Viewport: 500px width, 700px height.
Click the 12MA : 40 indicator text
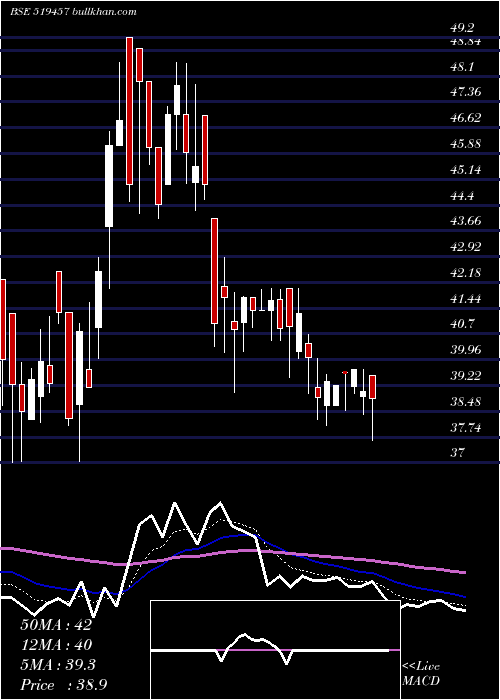click(56, 645)
